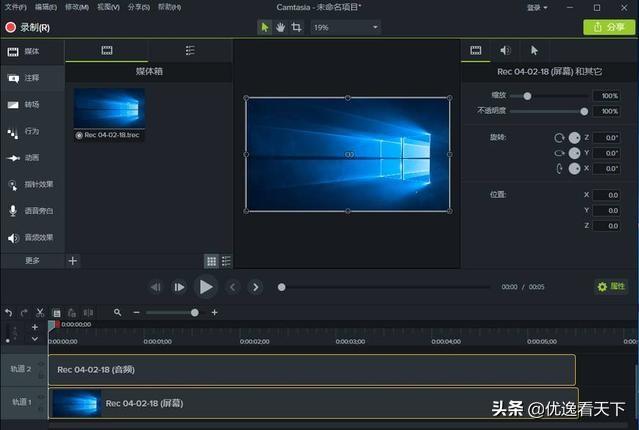Click the Y rotation dial knob
The image size is (639, 430).
click(574, 153)
